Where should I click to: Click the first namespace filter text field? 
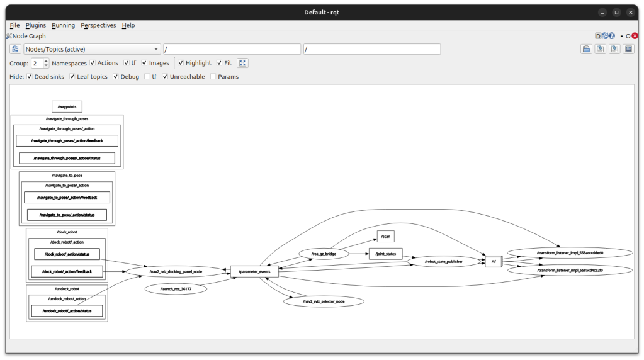[232, 49]
